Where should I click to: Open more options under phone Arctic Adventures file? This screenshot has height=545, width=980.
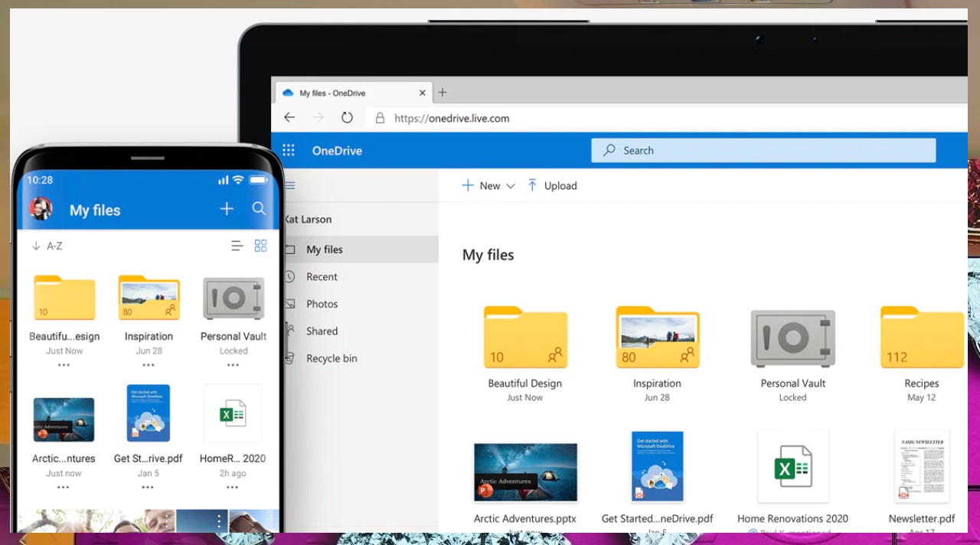pos(64,488)
